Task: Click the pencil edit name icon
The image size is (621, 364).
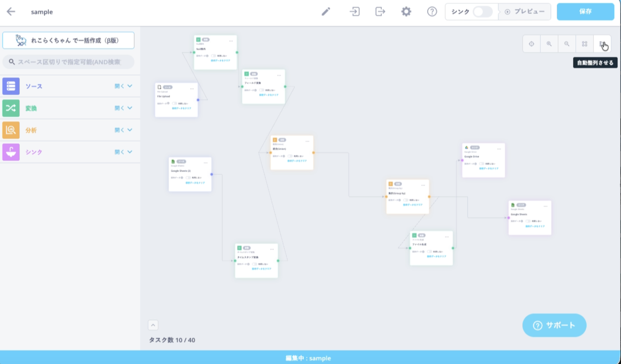Action: point(326,11)
